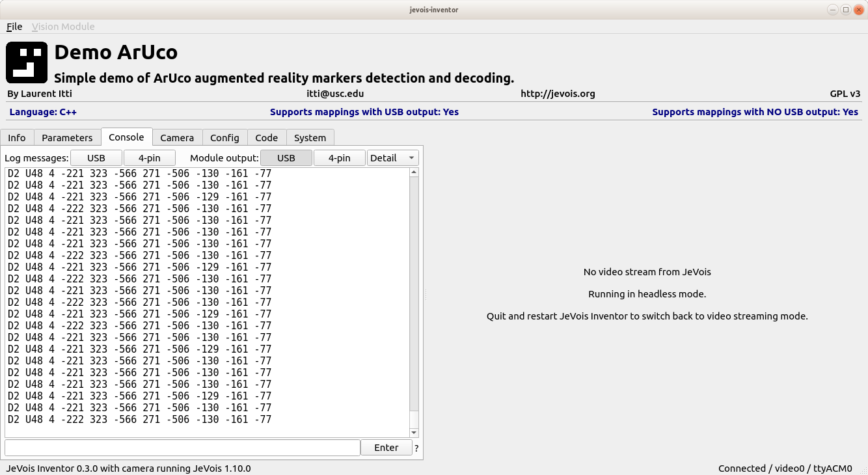Click the console vertical scrollbar track

point(414,293)
